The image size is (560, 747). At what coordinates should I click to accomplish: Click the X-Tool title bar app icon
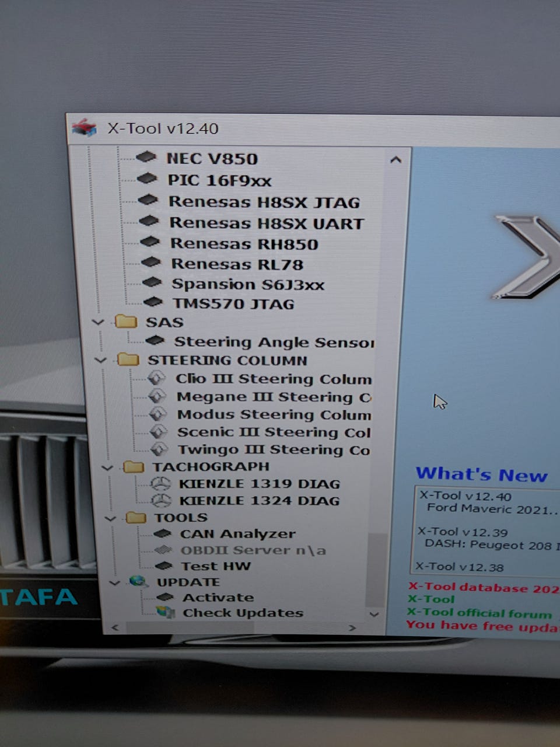click(x=84, y=128)
